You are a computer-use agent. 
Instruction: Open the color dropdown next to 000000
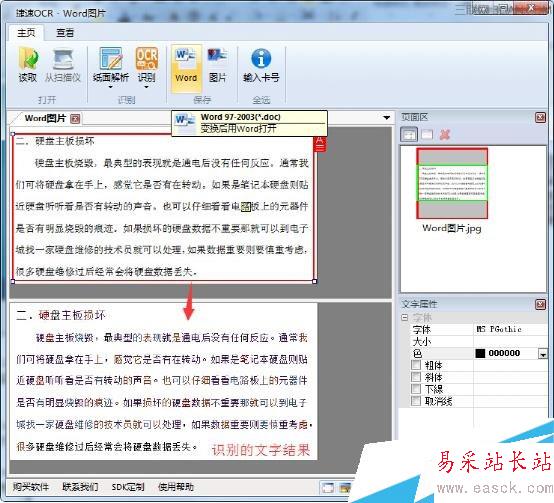click(542, 354)
